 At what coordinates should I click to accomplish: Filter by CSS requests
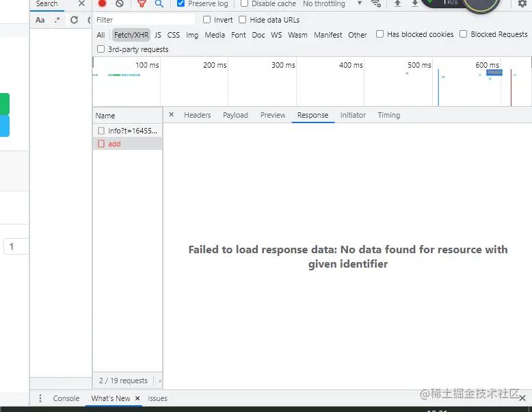coord(174,35)
